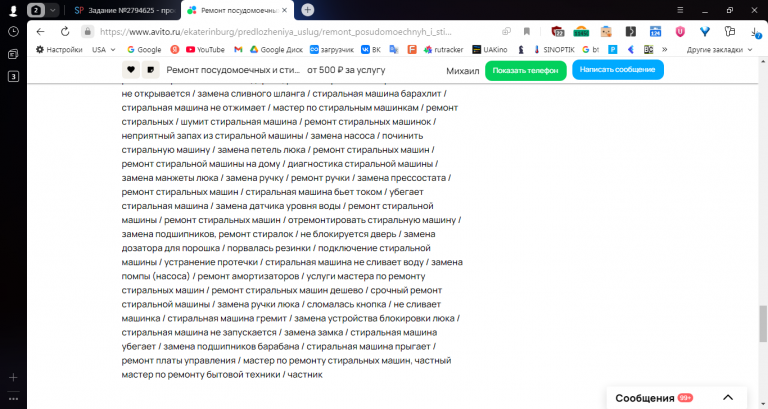Screen dimensions: 768x409
Task: Expand the USA bookmarks folder
Action: 103,49
